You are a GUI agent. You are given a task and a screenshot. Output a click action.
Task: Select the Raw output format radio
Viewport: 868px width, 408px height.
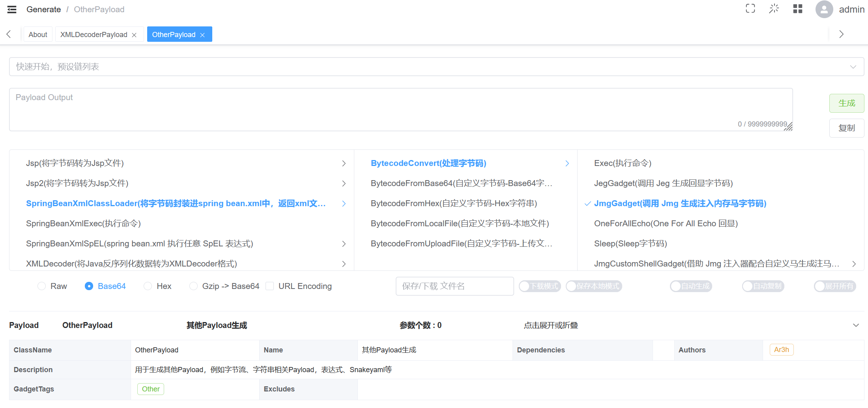(x=42, y=286)
